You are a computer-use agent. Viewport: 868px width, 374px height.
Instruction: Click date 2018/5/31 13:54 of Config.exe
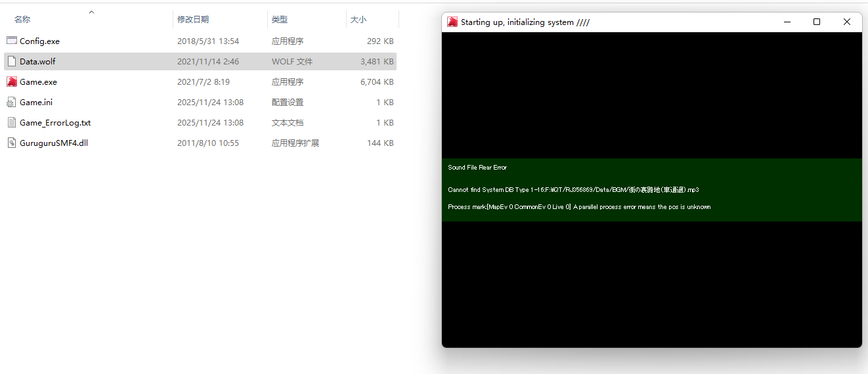208,41
